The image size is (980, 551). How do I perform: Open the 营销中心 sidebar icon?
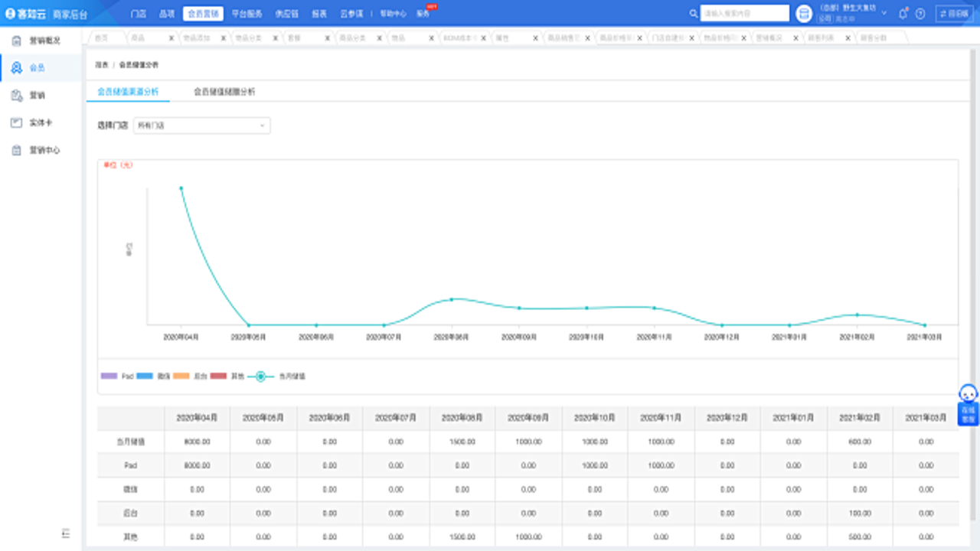pyautogui.click(x=17, y=150)
